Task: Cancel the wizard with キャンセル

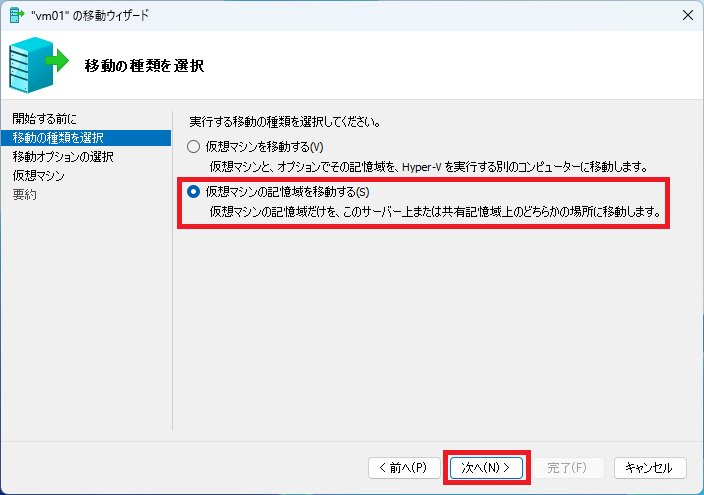Action: point(650,468)
